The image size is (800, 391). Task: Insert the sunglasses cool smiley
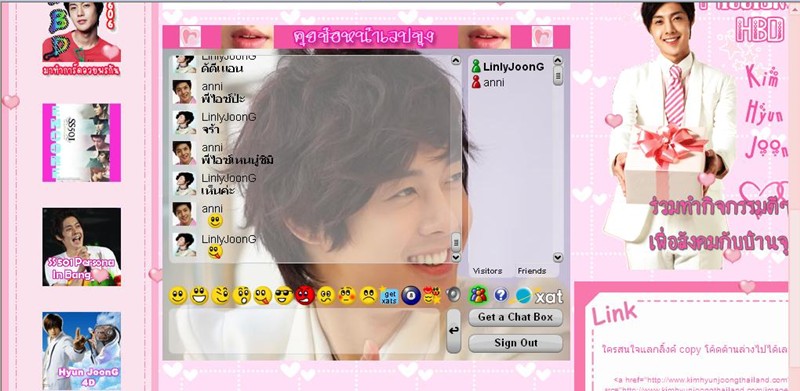(x=284, y=296)
